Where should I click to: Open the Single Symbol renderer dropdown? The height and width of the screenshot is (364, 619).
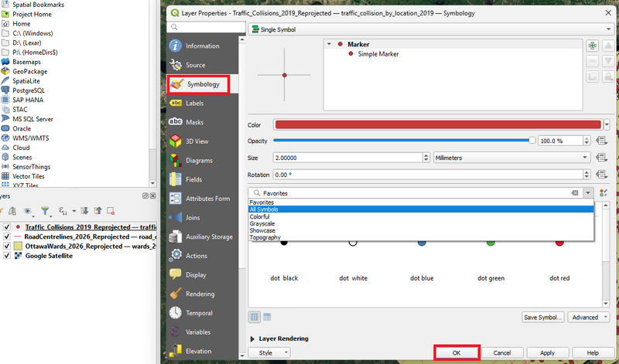coord(429,29)
